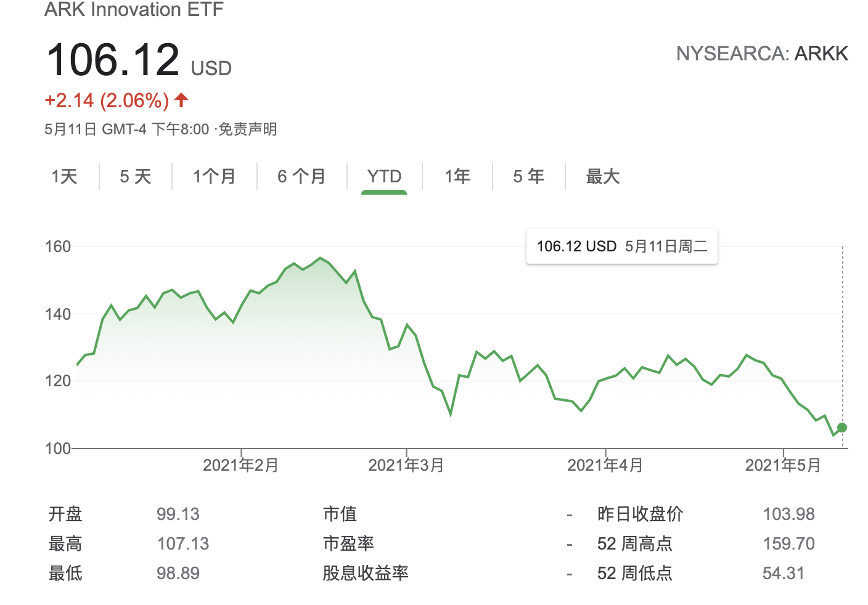Switch to the 5 天 range tab

pyautogui.click(x=135, y=177)
